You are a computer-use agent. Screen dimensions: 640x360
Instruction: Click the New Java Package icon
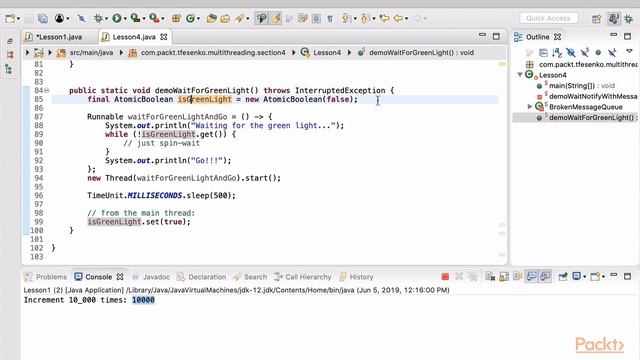176,18
